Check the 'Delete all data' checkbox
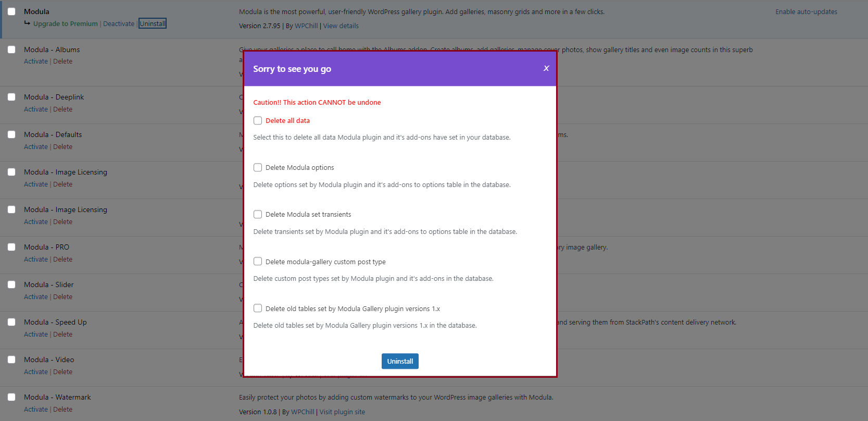This screenshot has height=421, width=868. [258, 120]
